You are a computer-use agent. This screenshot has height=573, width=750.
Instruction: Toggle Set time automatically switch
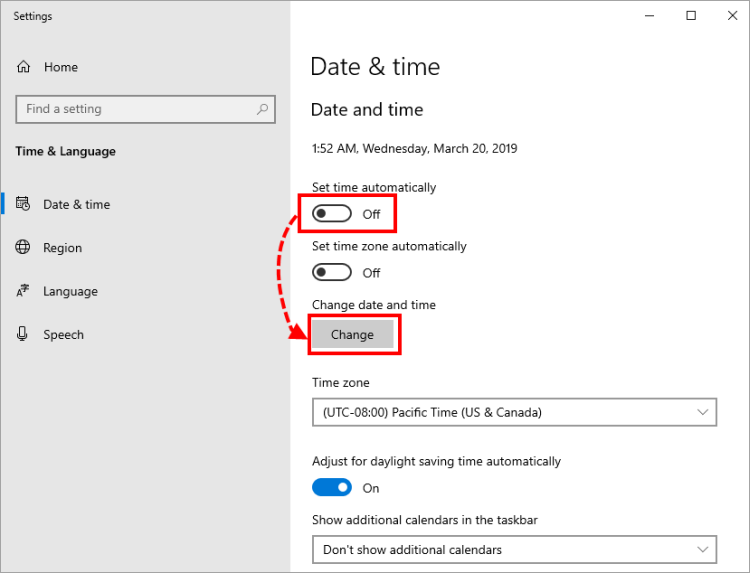pyautogui.click(x=331, y=213)
